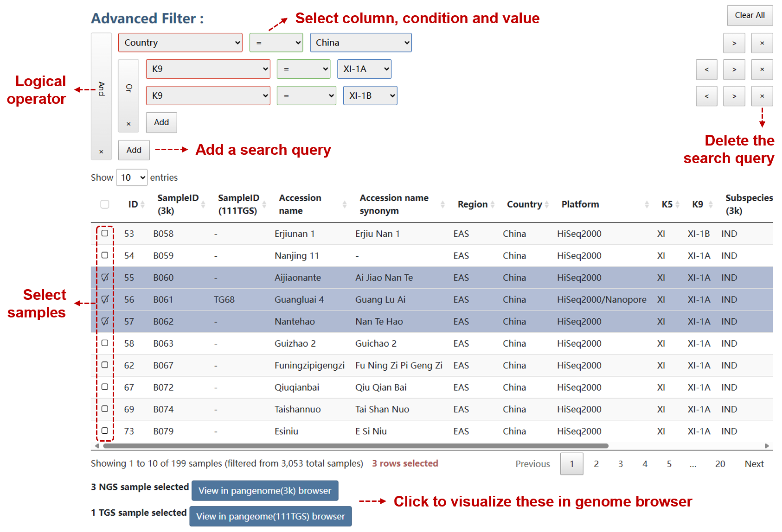Uncheck the selected Guangluai 4 row
This screenshot has height=532, width=782.
tap(105, 299)
